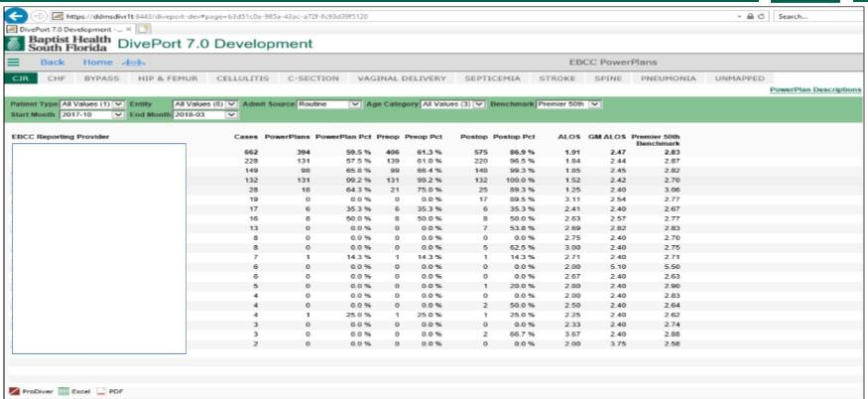Select the SEPTICEMIA tab
The image size is (868, 399).
click(x=492, y=78)
